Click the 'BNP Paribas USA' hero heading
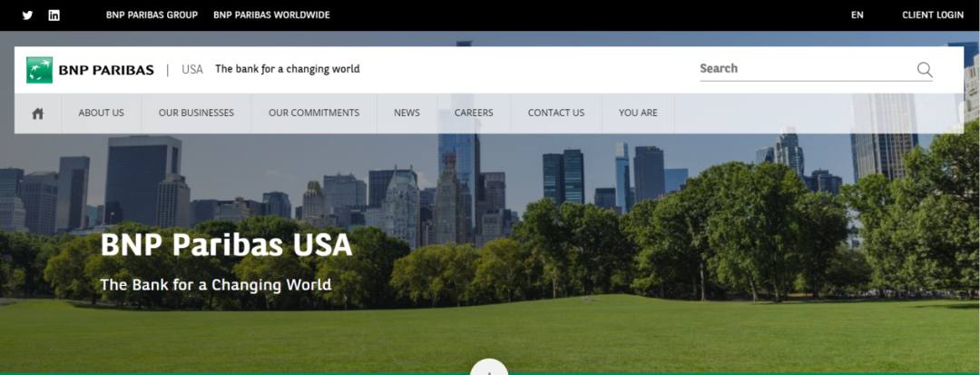The height and width of the screenshot is (375, 980). tap(226, 245)
